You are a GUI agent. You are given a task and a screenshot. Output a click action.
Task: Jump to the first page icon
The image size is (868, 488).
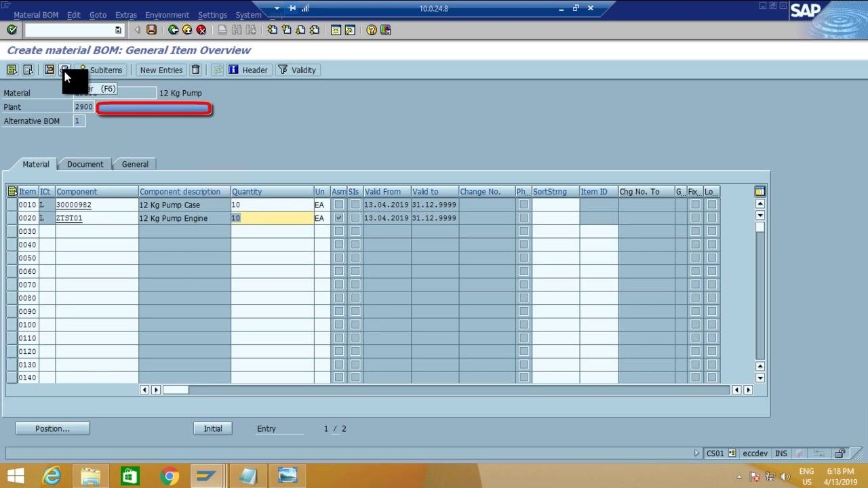(x=272, y=30)
